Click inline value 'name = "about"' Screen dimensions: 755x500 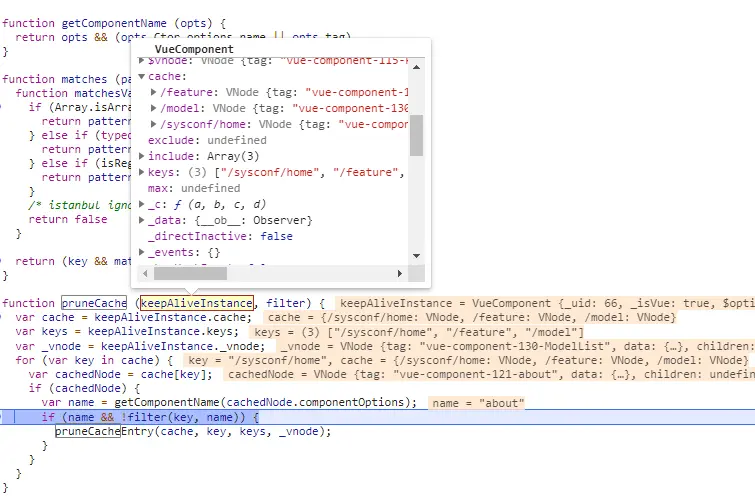tap(478, 403)
